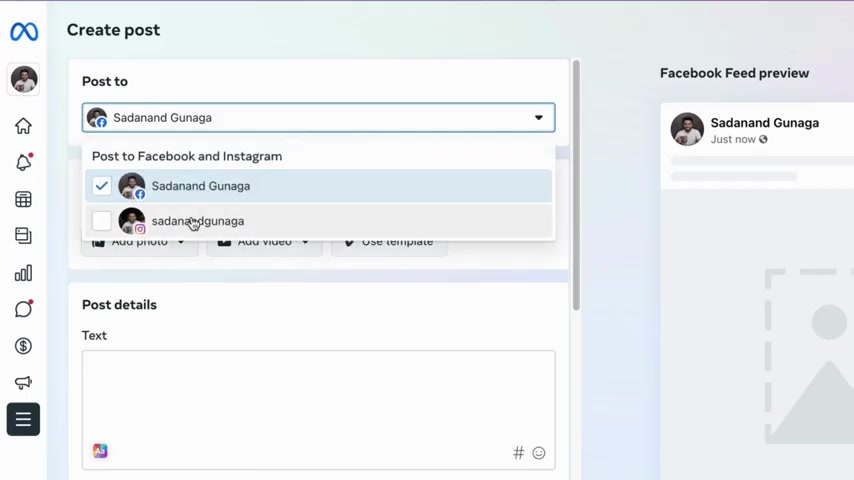The width and height of the screenshot is (854, 480).
Task: Click the 'Just now' timestamp in preview
Action: click(733, 139)
